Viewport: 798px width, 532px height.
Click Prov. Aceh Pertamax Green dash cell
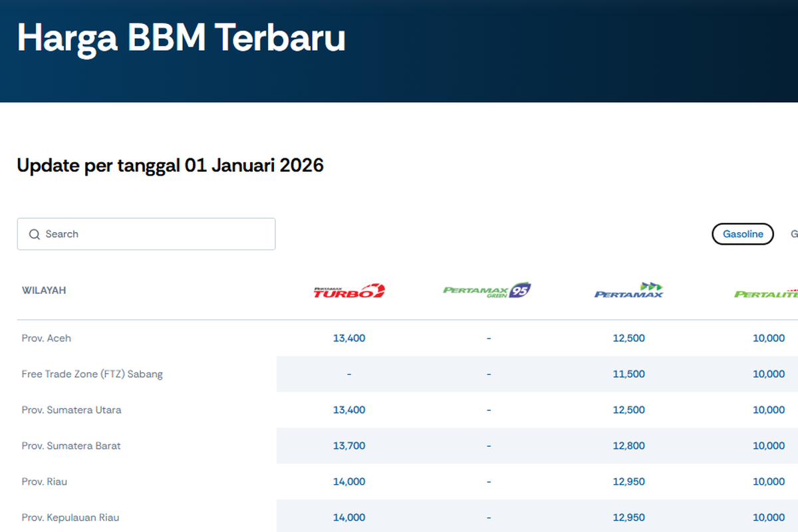pyautogui.click(x=489, y=338)
